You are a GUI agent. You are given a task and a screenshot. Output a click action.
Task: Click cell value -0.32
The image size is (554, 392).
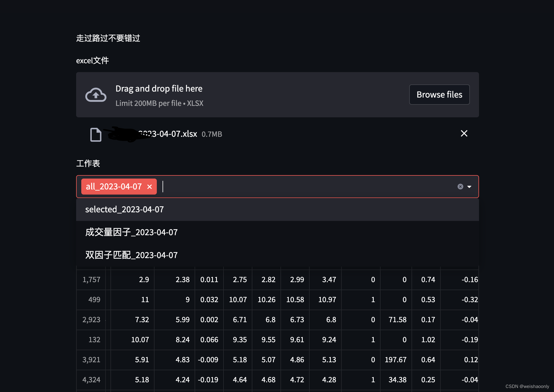point(460,300)
